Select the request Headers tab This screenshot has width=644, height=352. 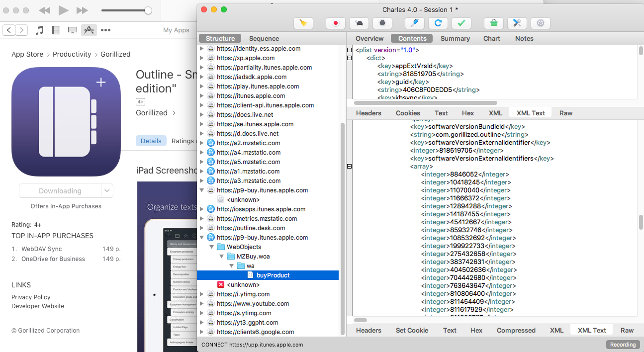[x=368, y=113]
